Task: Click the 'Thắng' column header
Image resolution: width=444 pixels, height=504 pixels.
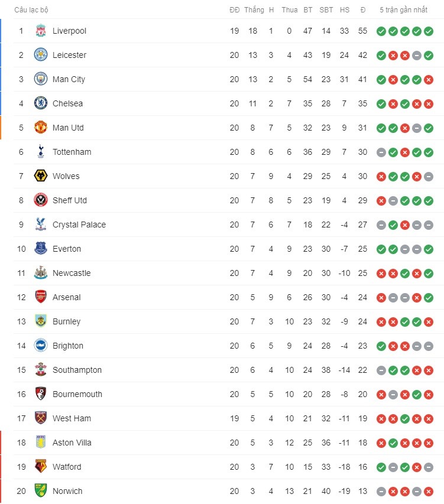Action: pyautogui.click(x=254, y=10)
